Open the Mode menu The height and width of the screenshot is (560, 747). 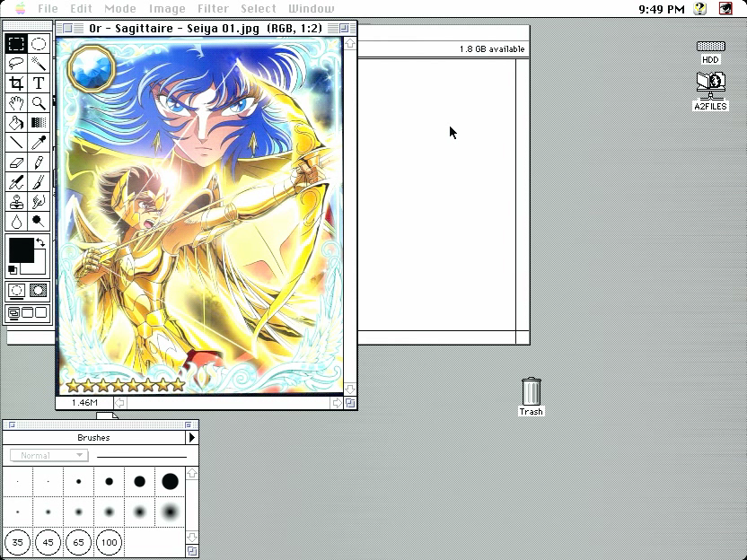point(120,9)
